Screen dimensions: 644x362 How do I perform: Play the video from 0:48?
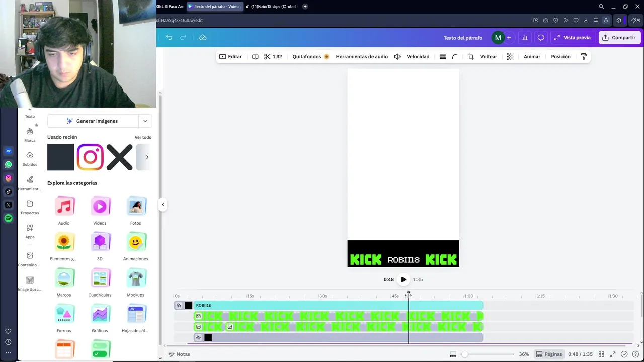[x=404, y=279]
